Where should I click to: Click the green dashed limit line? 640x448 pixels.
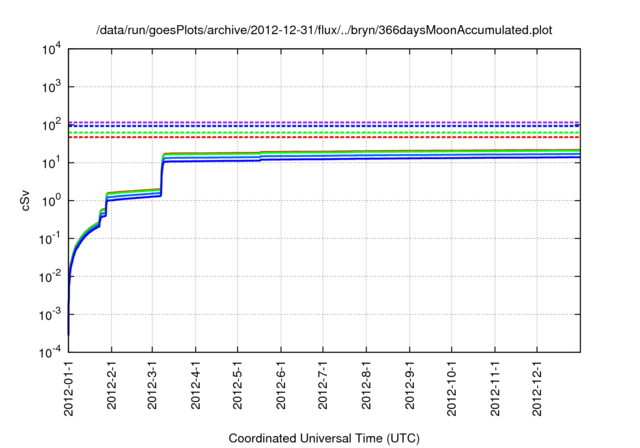point(324,133)
